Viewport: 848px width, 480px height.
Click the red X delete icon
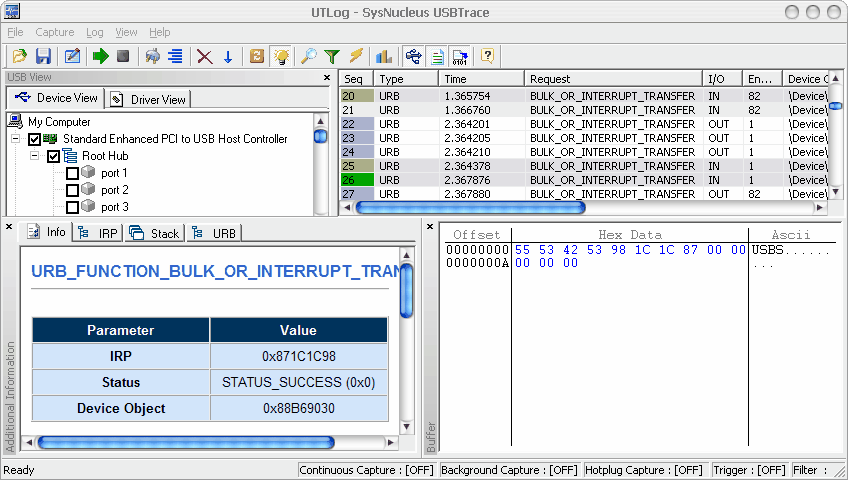click(x=205, y=56)
